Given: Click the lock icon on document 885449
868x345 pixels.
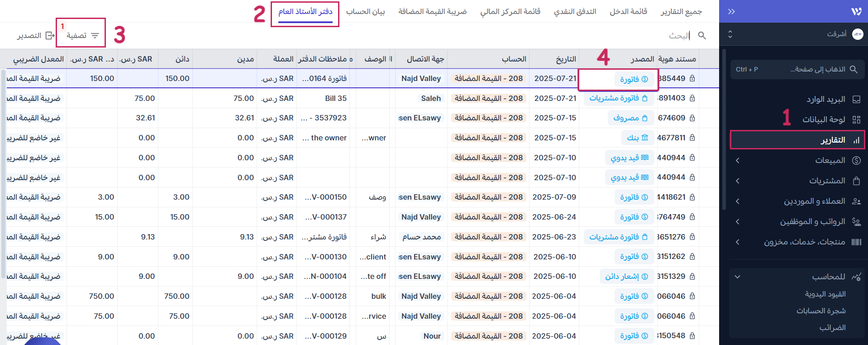Looking at the screenshot, I should pyautogui.click(x=692, y=78).
